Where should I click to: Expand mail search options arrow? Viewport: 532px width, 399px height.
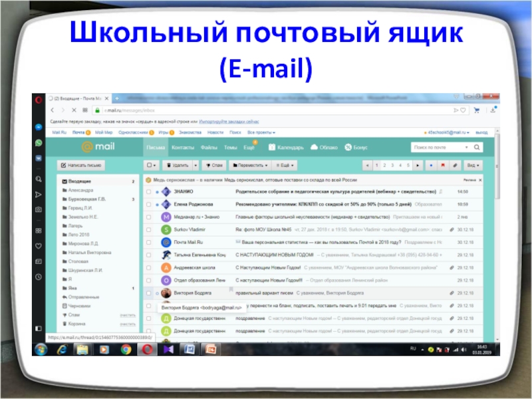click(467, 147)
